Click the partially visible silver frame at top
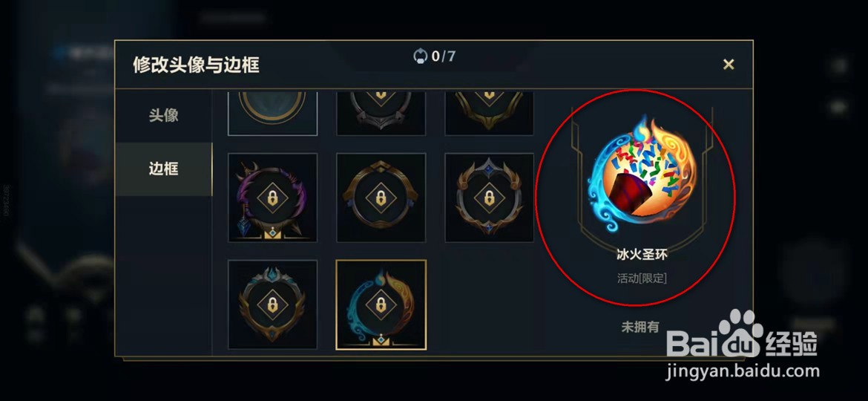The image size is (868, 401). [381, 114]
